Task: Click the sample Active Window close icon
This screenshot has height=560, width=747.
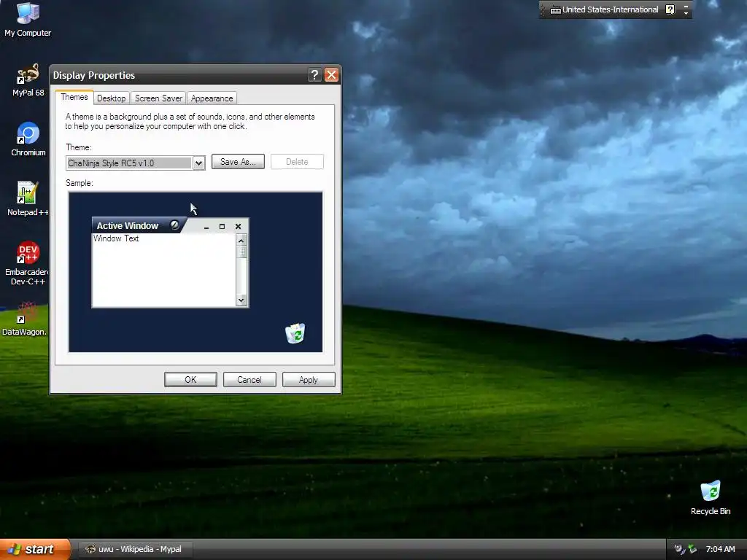Action: (239, 227)
